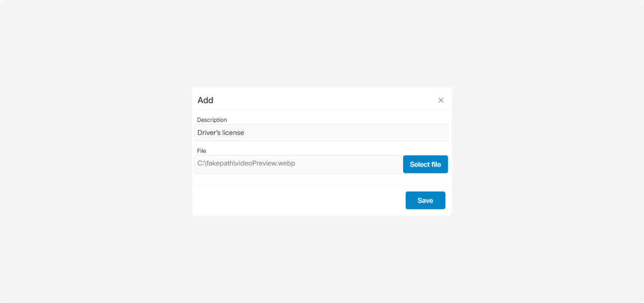Click the Save button
644x303 pixels.
[x=425, y=200]
